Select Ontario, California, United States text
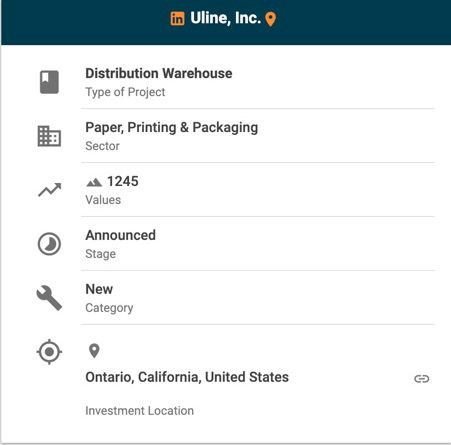Screen dimensions: 451x445 187,377
